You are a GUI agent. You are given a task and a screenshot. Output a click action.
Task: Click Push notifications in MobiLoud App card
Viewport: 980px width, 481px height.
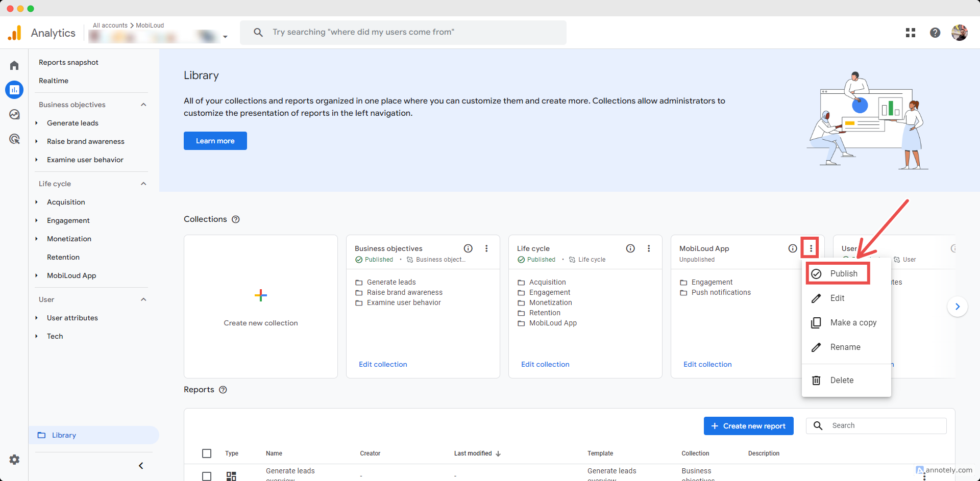(721, 292)
